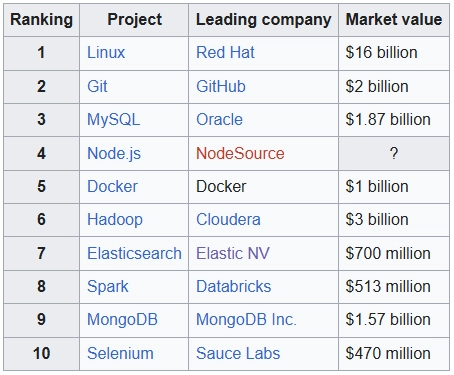Open the Cloudera company link
Viewport: 454px width, 375px height.
click(228, 220)
